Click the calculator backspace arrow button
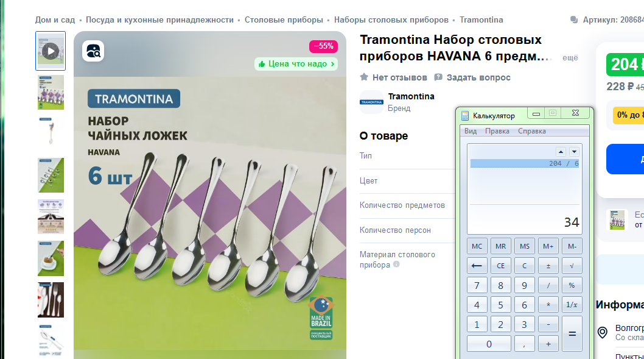This screenshot has height=359, width=644. click(477, 266)
